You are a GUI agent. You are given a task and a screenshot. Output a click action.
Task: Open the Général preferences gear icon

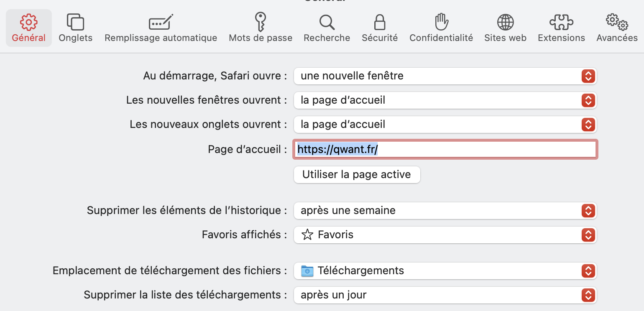tap(28, 22)
